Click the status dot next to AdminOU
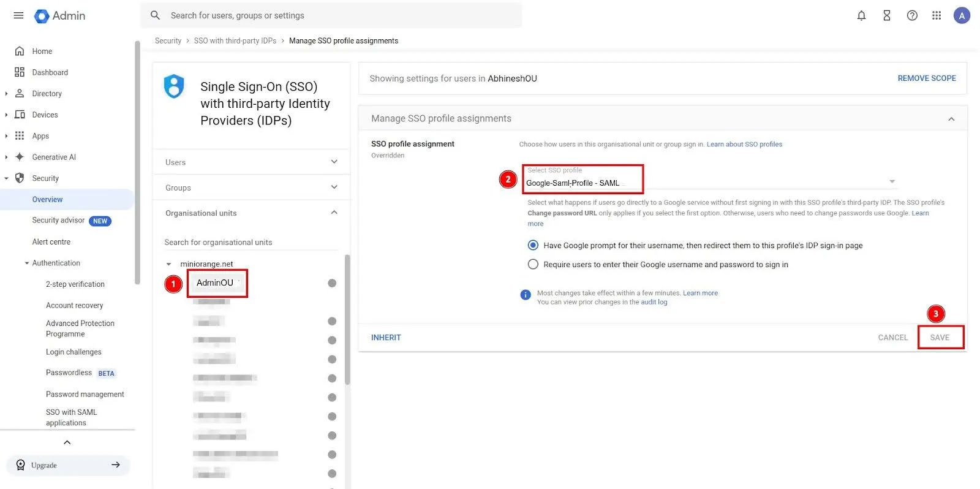The width and height of the screenshot is (980, 489). (332, 283)
